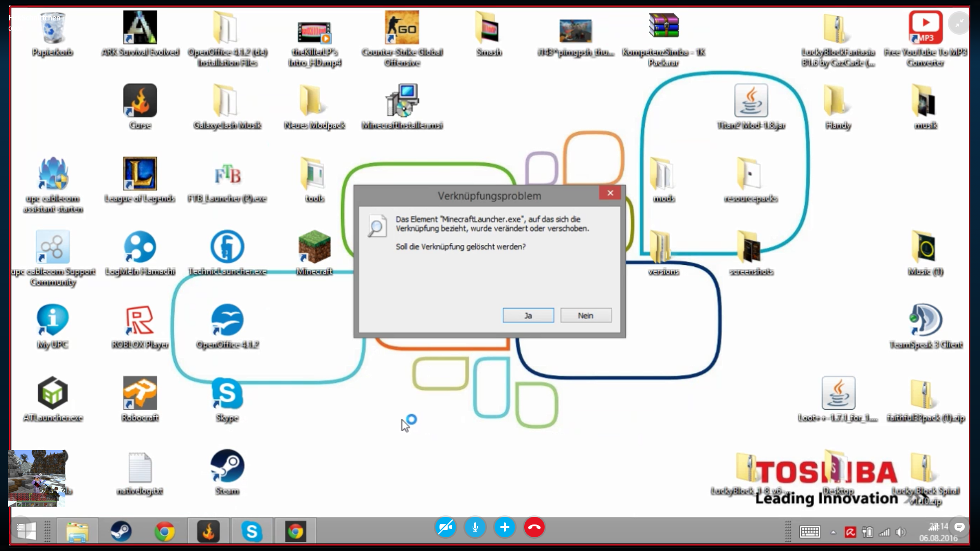The height and width of the screenshot is (551, 980).
Task: Select the Handy folder
Action: [838, 107]
